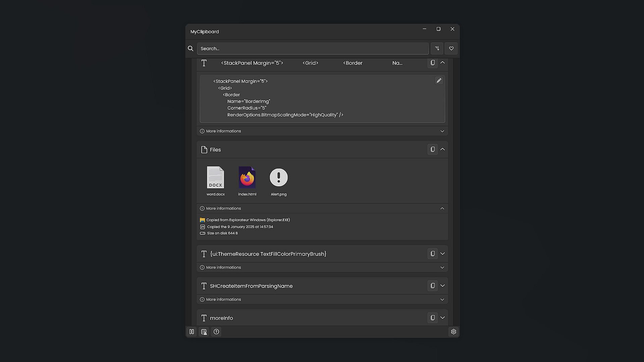Expand More informations under StackPanel entry
The height and width of the screenshot is (362, 644).
pyautogui.click(x=442, y=131)
